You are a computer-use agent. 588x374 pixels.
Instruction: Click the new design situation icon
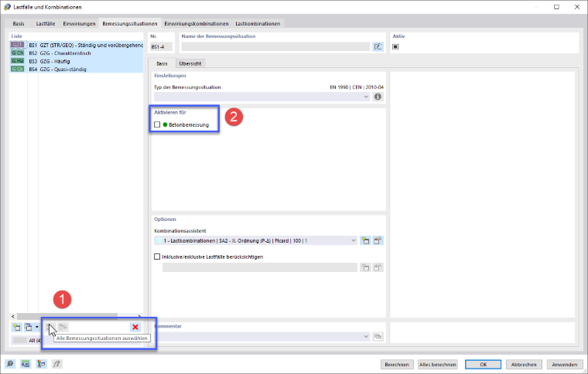click(x=17, y=327)
